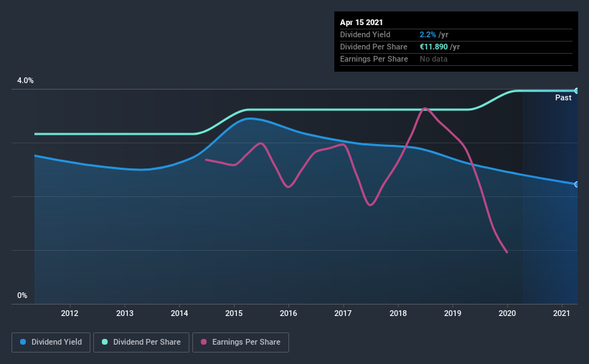Click the teal Dividend Per Share legend dot
Image resolution: width=589 pixels, height=364 pixels.
(x=105, y=342)
